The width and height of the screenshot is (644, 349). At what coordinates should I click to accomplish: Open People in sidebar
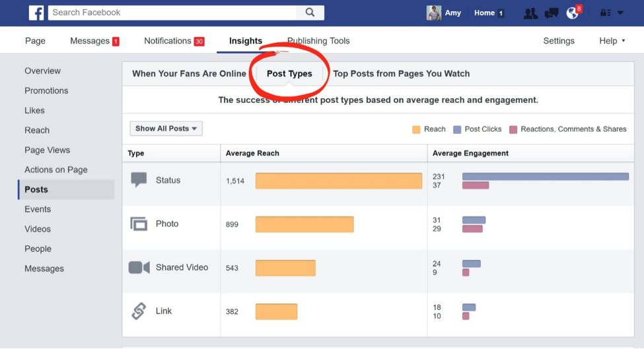click(38, 249)
